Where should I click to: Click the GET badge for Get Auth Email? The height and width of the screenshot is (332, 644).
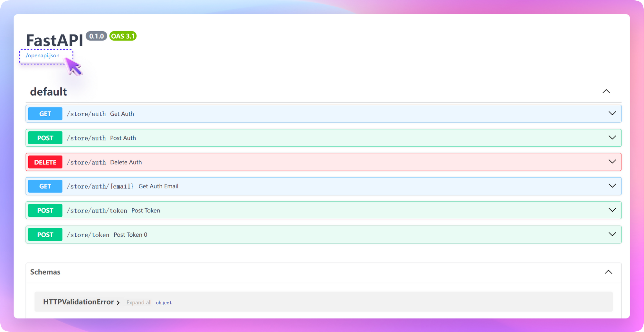click(45, 186)
